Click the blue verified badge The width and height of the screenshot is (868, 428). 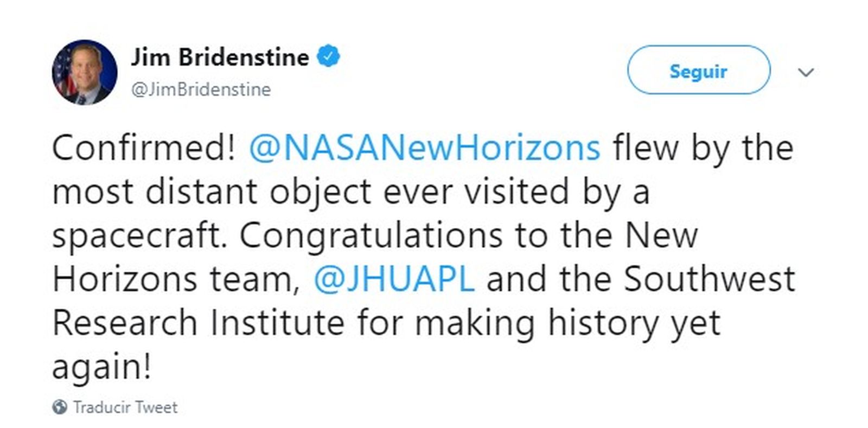click(328, 56)
